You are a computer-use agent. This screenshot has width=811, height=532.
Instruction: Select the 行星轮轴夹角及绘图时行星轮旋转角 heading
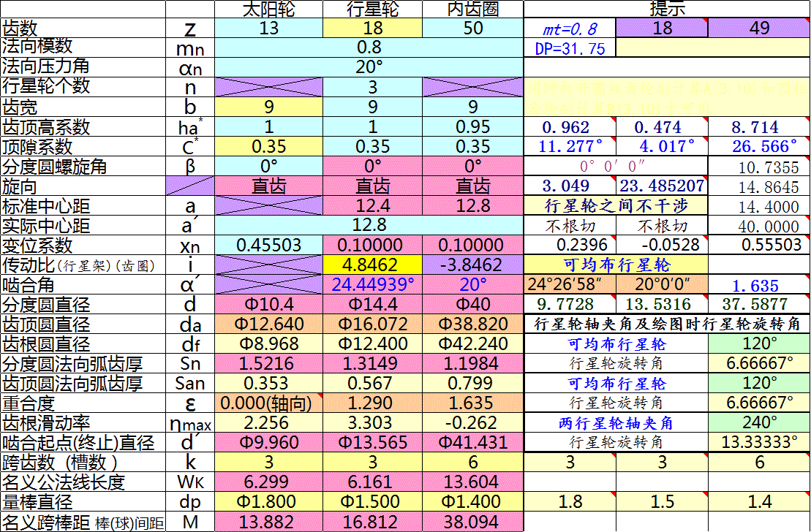[667, 324]
